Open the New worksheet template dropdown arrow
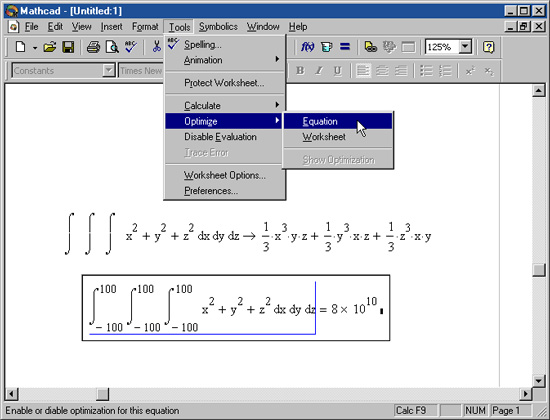 tap(35, 47)
